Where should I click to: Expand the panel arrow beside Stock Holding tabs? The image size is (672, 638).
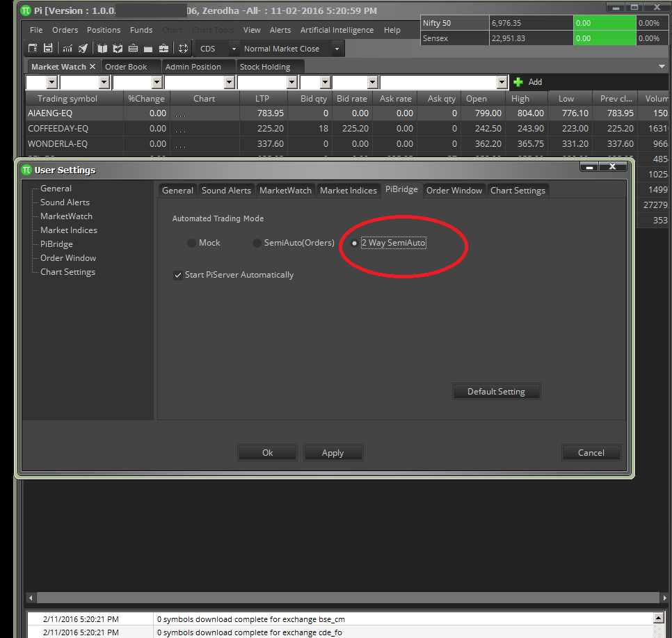[662, 67]
